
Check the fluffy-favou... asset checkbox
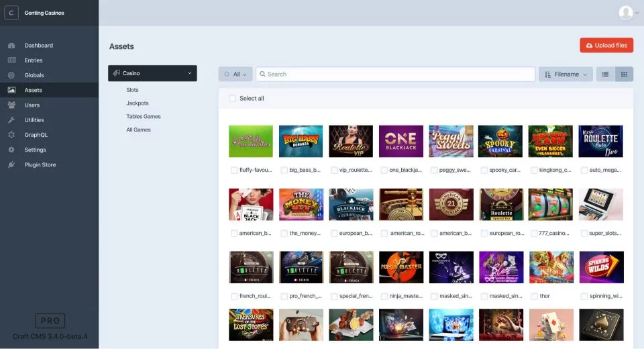coord(234,170)
